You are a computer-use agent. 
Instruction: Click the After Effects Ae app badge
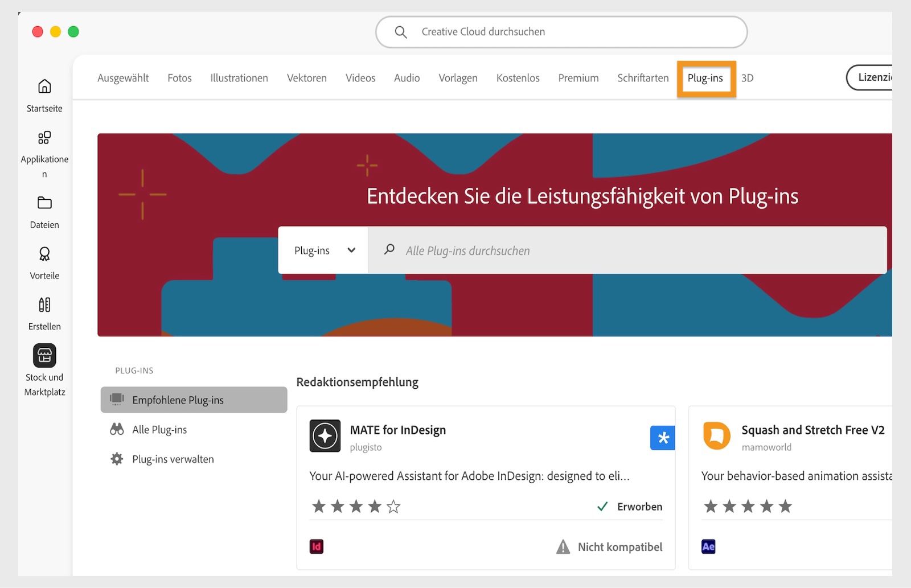click(x=708, y=547)
